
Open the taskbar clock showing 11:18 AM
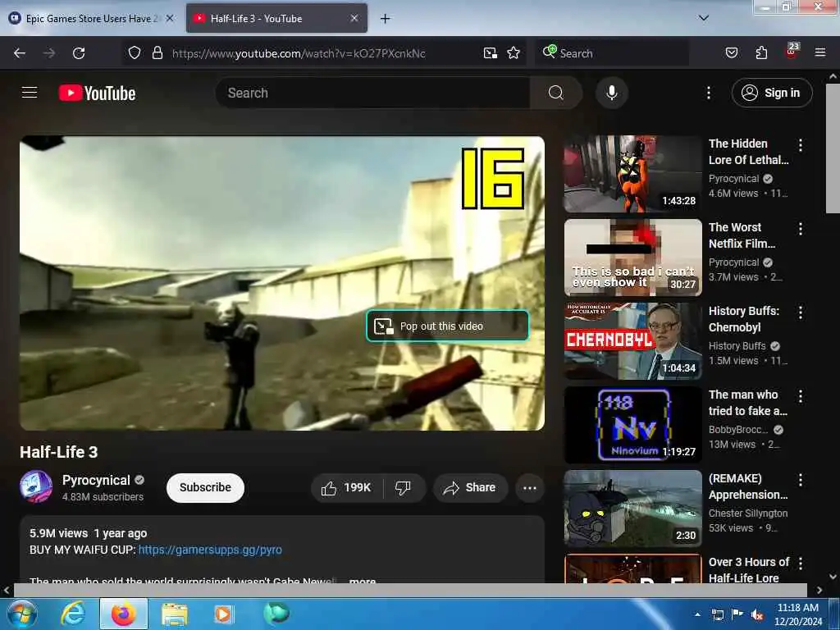tap(797, 614)
